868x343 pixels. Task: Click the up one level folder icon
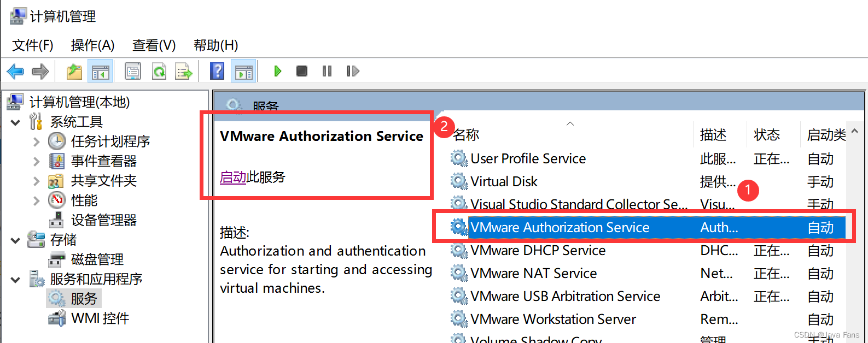click(74, 71)
